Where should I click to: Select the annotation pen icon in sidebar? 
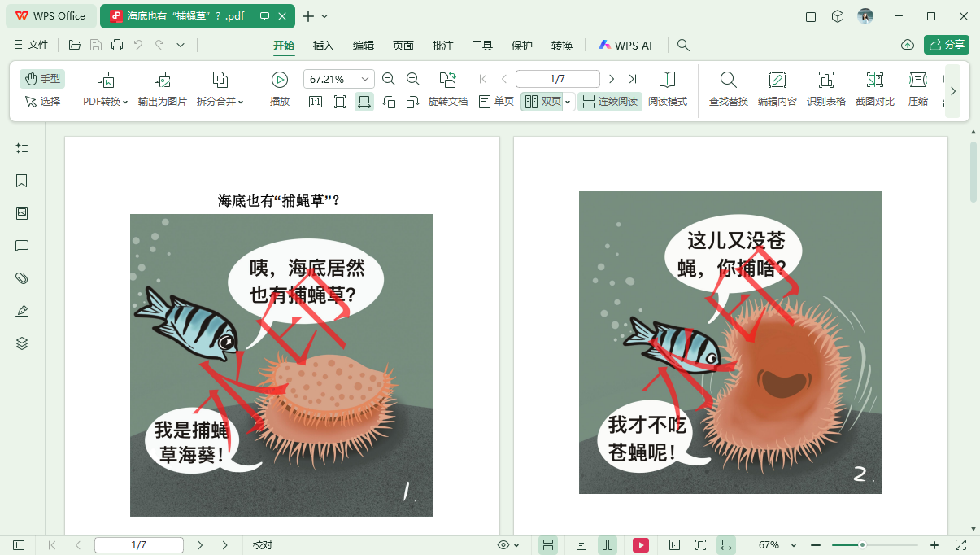point(21,311)
